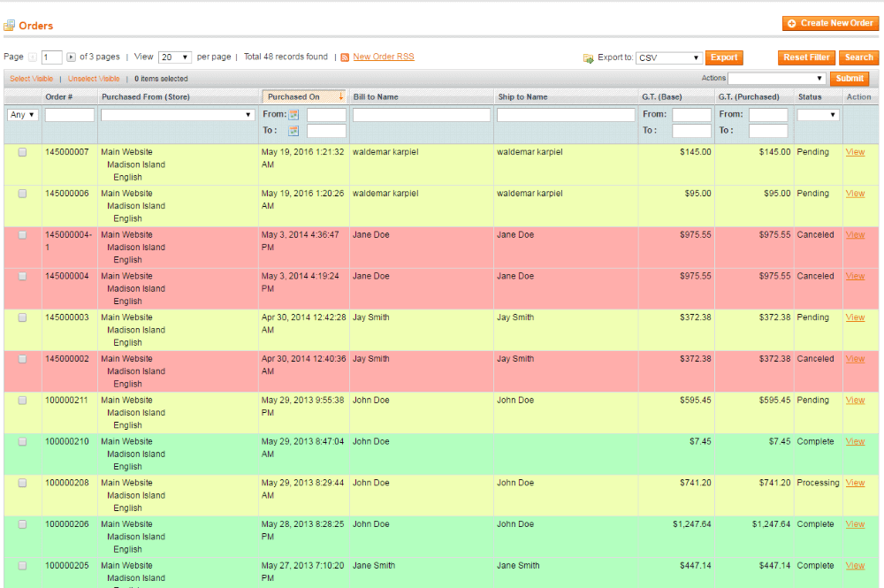Toggle sort arrow on Purchased On column

(x=341, y=96)
